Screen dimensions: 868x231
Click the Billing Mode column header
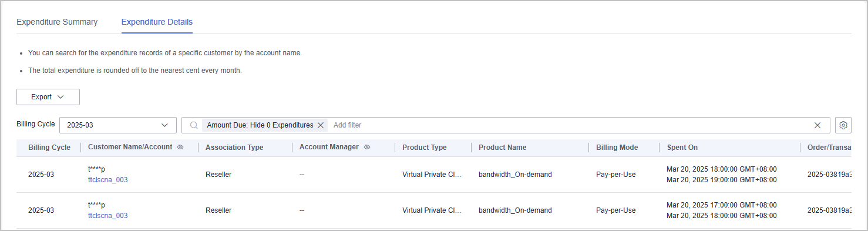point(617,148)
